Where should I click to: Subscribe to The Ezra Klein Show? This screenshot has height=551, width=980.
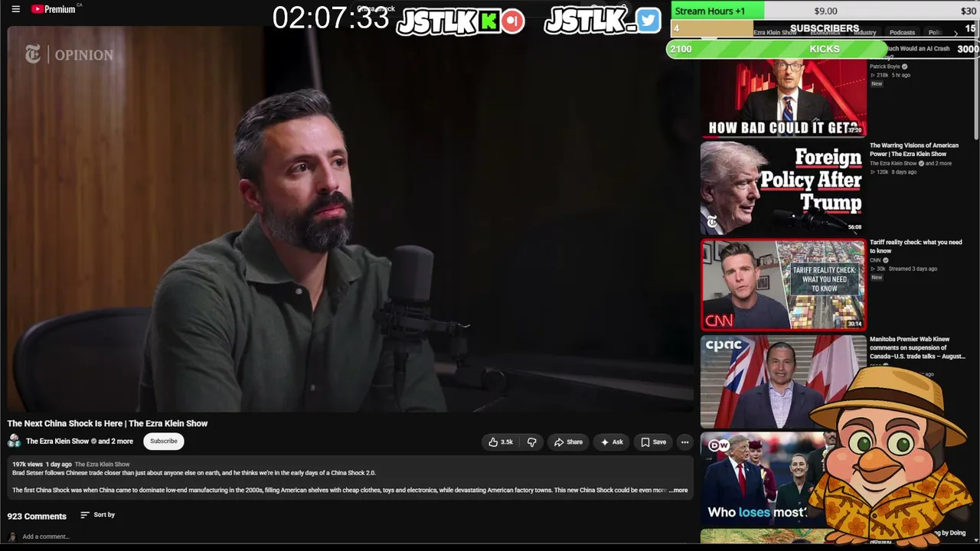(x=163, y=441)
